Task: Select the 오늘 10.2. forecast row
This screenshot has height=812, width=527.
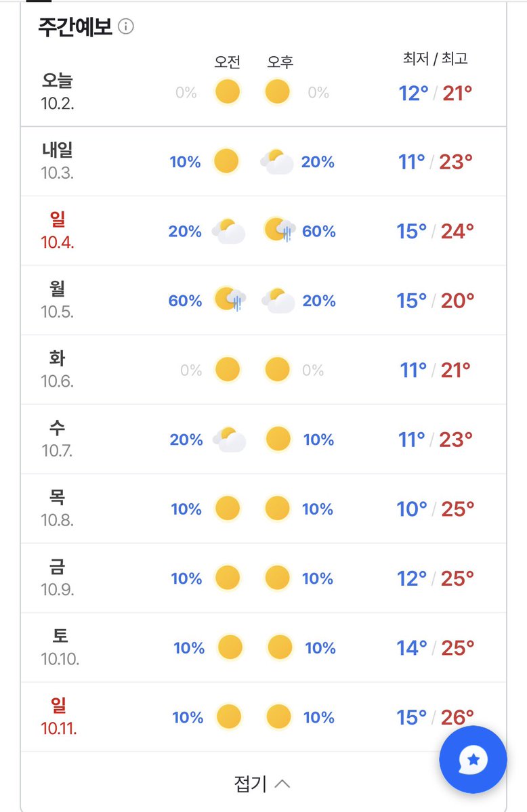Action: tap(263, 92)
